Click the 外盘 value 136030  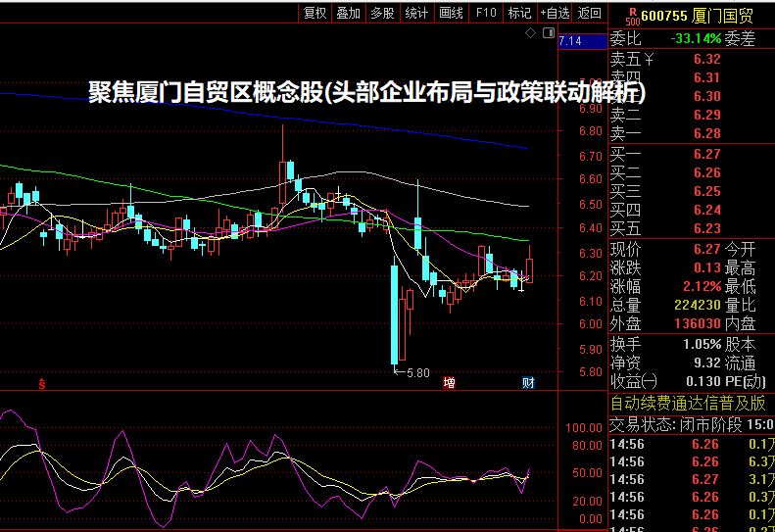pos(698,324)
